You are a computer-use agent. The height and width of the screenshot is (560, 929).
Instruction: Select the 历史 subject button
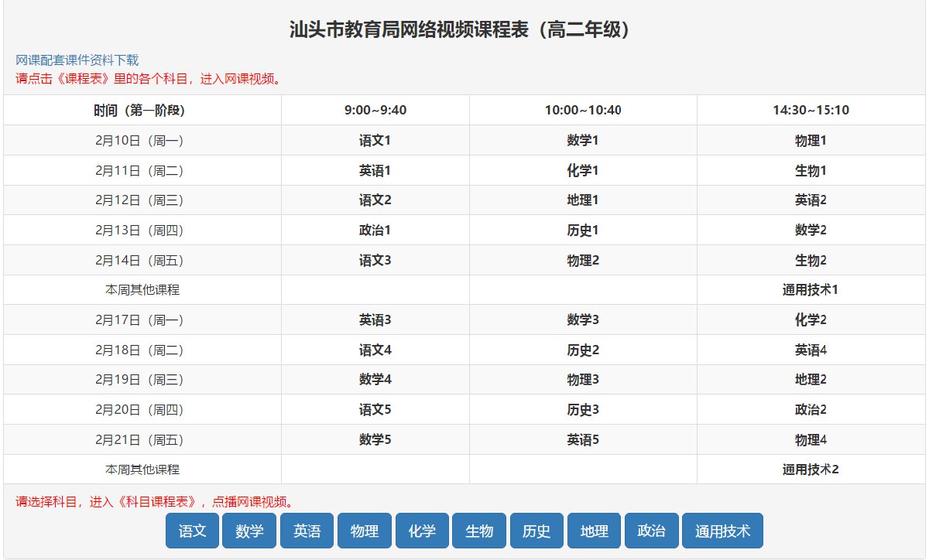click(536, 531)
